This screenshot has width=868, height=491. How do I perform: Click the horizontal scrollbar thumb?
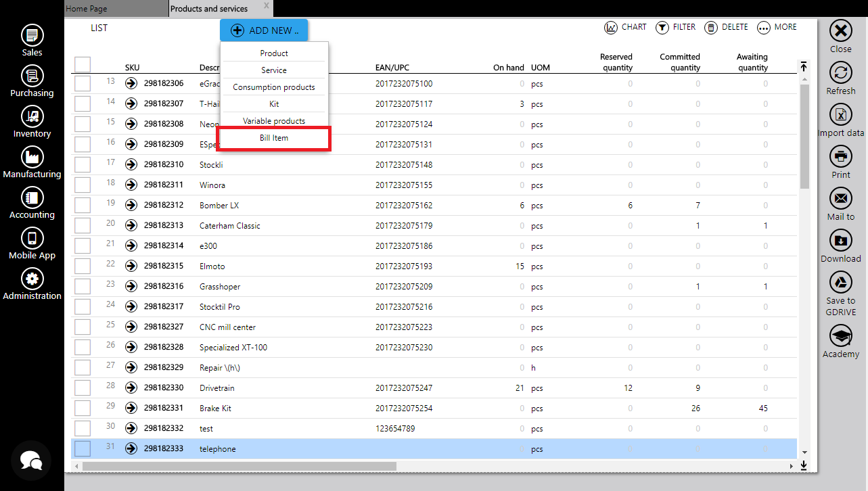pyautogui.click(x=239, y=466)
